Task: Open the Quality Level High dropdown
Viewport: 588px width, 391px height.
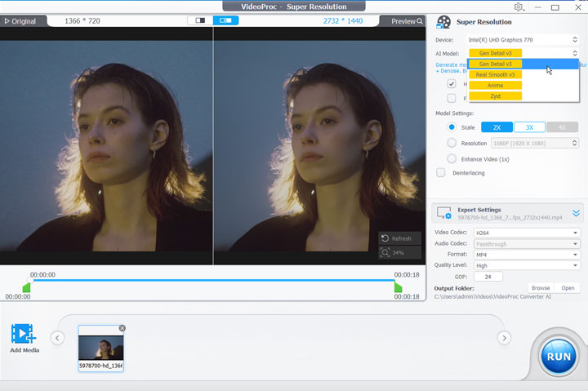Action: [x=527, y=265]
